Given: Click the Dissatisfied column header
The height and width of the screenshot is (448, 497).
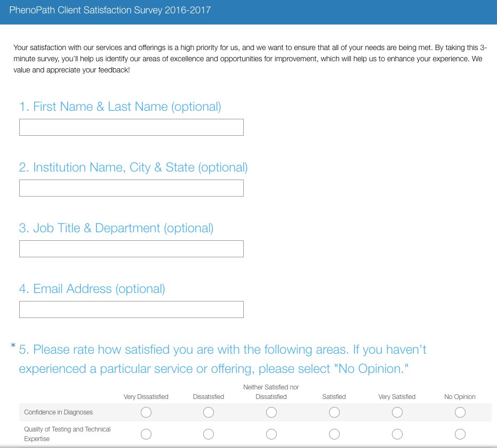Looking at the screenshot, I should point(209,397).
